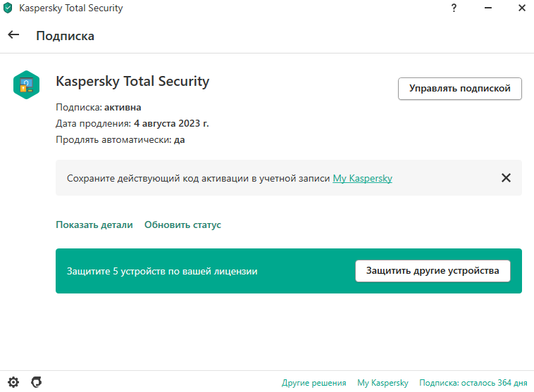The width and height of the screenshot is (534, 392).
Task: Minimize the Kaspersky Total Security window
Action: [x=488, y=8]
